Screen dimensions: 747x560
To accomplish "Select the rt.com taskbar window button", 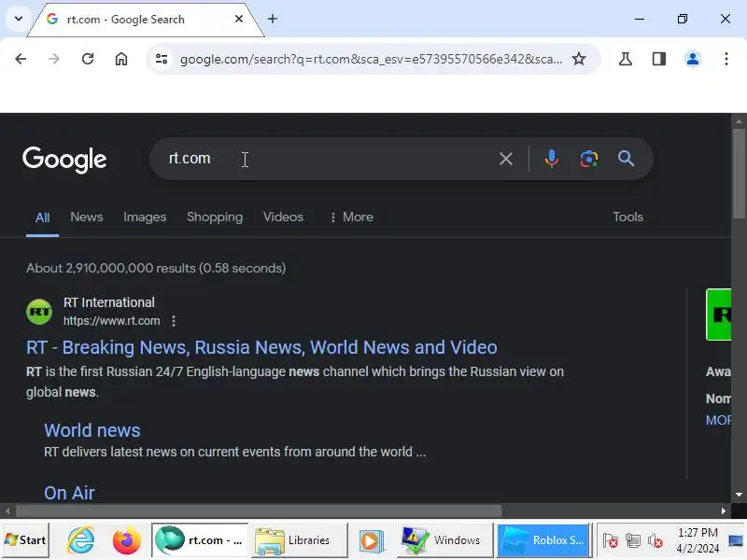I will [200, 540].
